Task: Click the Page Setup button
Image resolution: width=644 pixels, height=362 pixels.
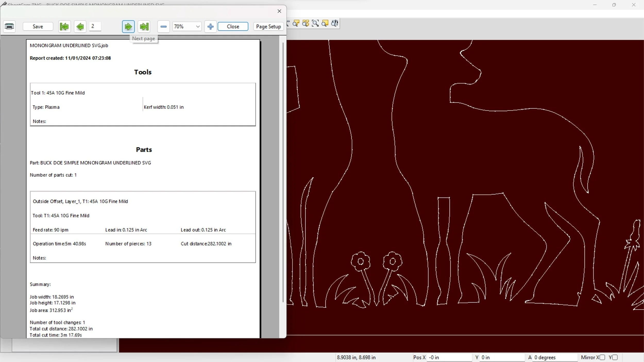Action: click(x=268, y=27)
